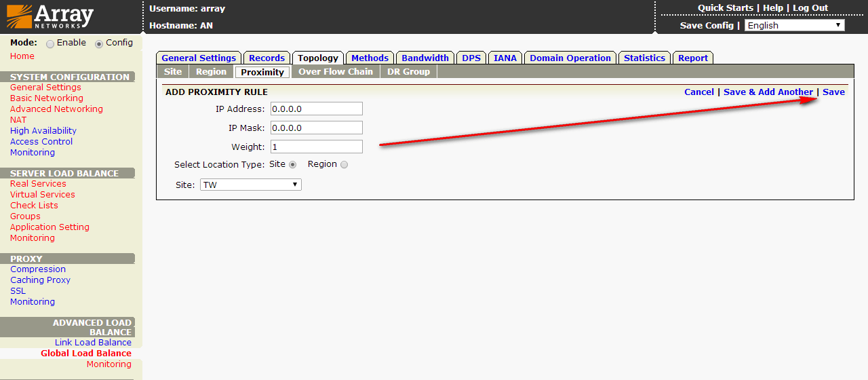This screenshot has width=868, height=380.
Task: Open Groups in sidebar
Action: click(x=25, y=216)
